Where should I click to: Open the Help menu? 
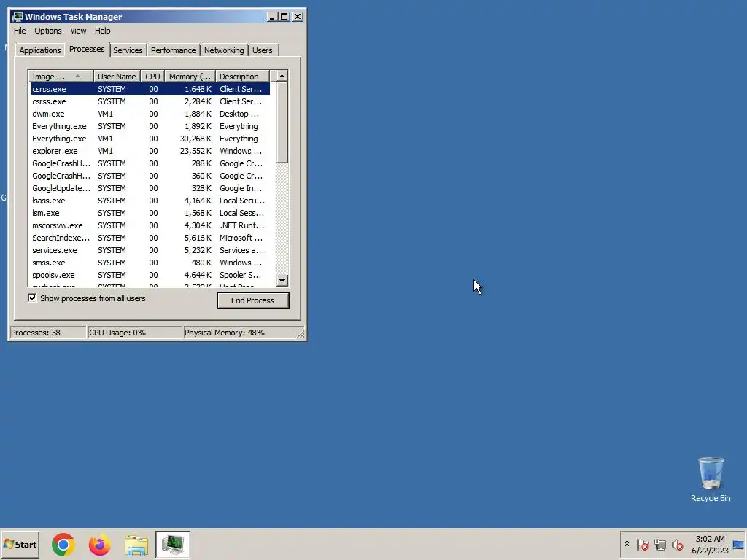pos(102,31)
